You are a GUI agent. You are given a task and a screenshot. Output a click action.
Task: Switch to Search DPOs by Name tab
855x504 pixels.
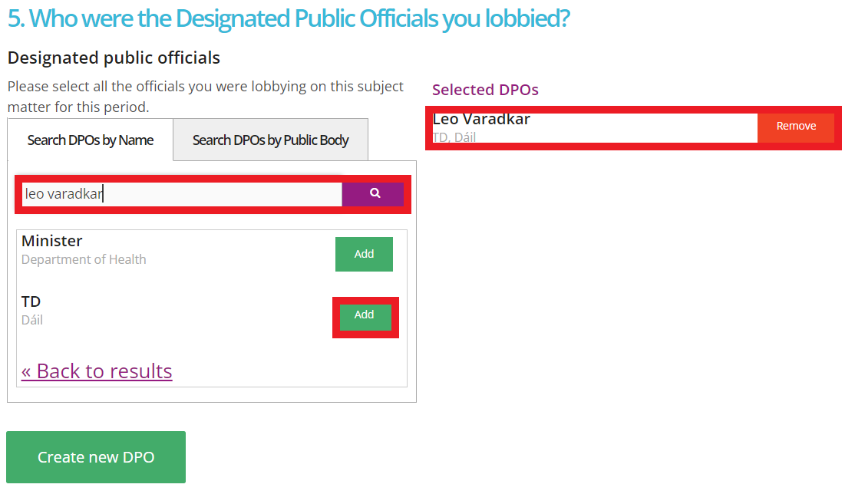pos(91,140)
